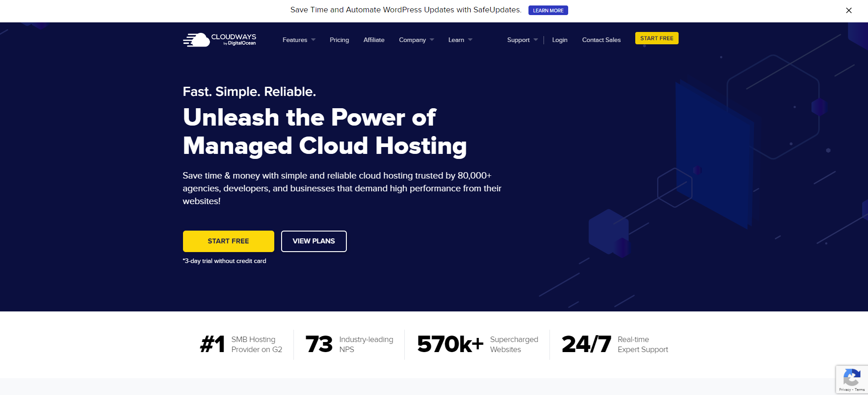This screenshot has height=395, width=868.
Task: Click the SafeUpdates banner message text
Action: pyautogui.click(x=406, y=10)
